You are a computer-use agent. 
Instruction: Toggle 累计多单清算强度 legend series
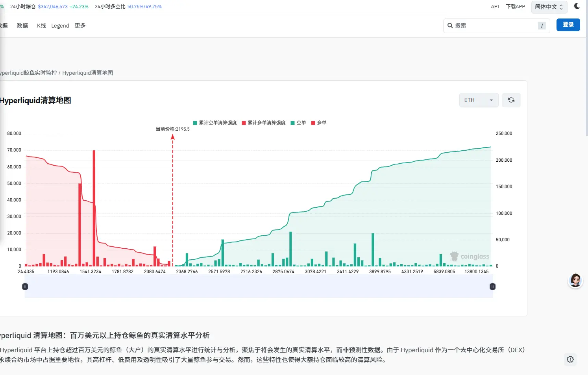(x=264, y=123)
